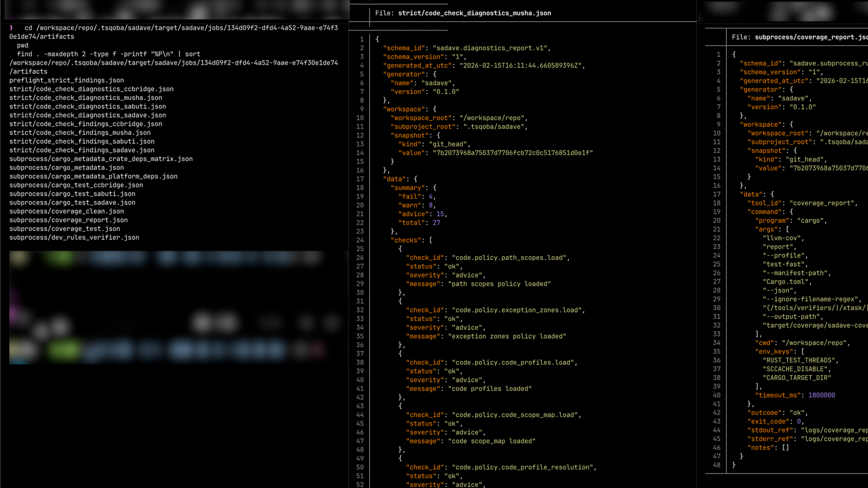
Task: Click the git_head snapshot hash value in diagnostics
Action: 513,153
